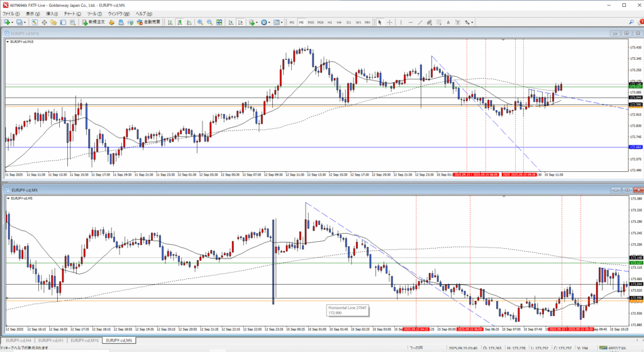
Task: Collapse the EURJPY-cd,M15 chart header triangle
Action: click(8, 42)
